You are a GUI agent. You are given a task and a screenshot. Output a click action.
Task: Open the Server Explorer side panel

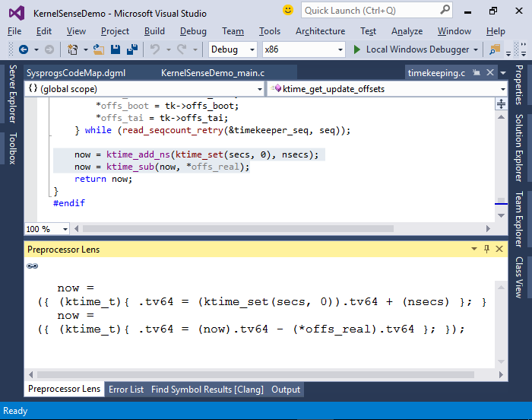(13, 94)
